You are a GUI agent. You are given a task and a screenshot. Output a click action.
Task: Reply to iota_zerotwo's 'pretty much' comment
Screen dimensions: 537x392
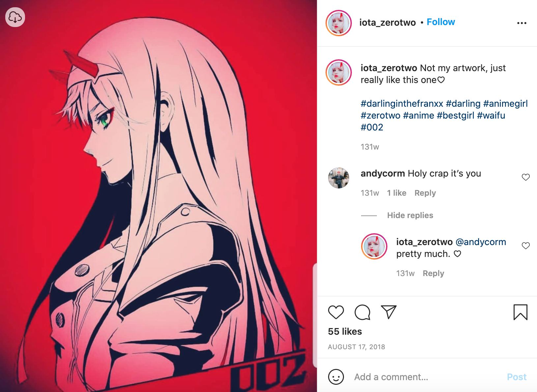click(x=433, y=273)
